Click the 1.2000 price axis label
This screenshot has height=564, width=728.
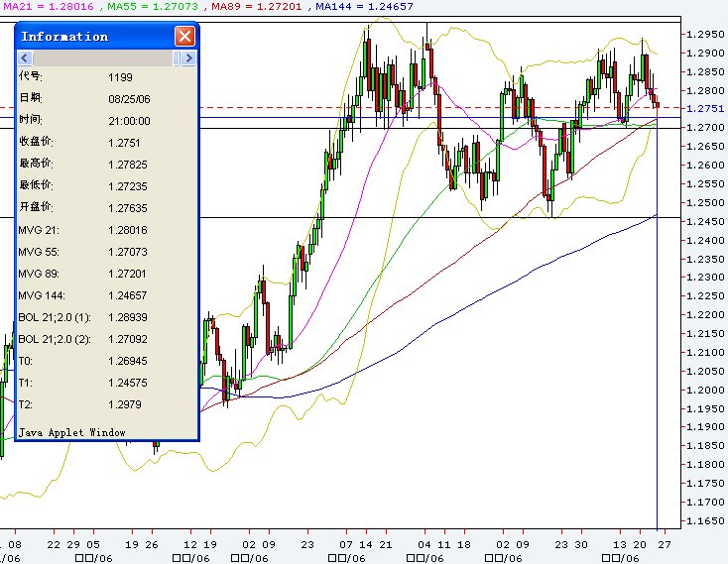705,391
